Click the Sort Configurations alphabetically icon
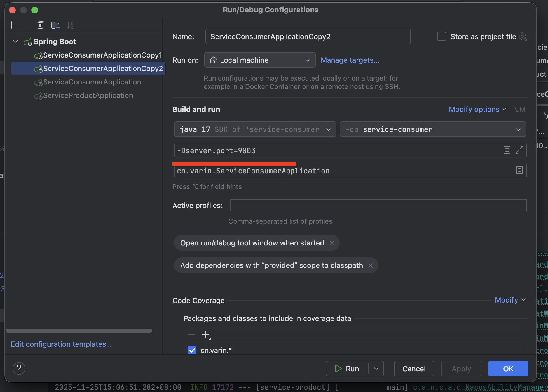Image resolution: width=548 pixels, height=392 pixels. (70, 25)
